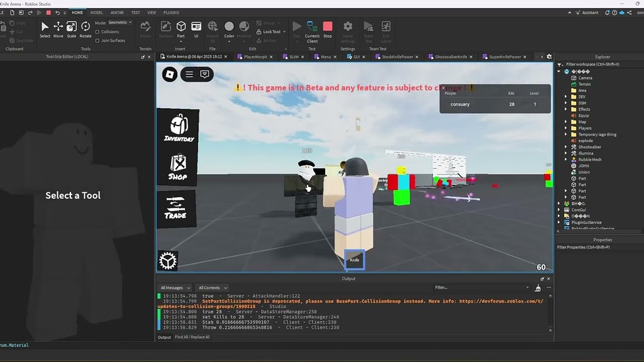
Task: Click the Team Test icon
Action: coord(369,27)
